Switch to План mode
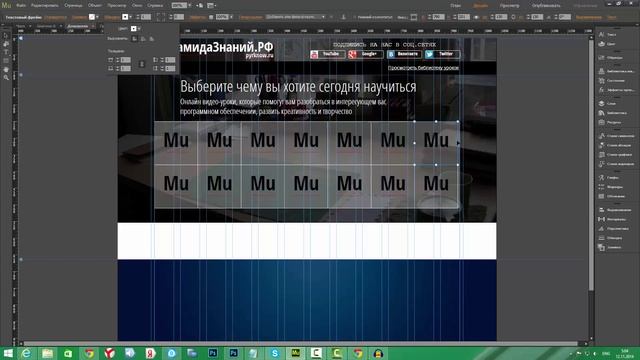This screenshot has height=360, width=640. [456, 6]
